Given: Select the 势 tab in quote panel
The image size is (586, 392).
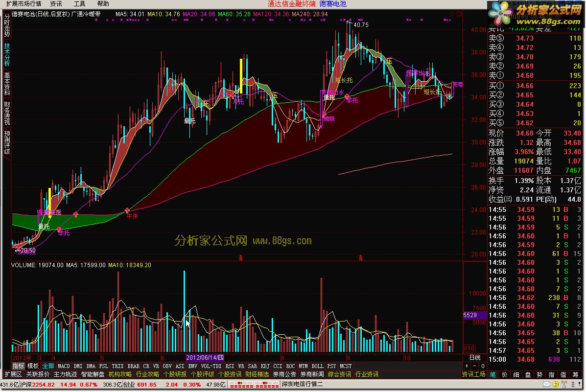Looking at the screenshot, I should (x=539, y=374).
